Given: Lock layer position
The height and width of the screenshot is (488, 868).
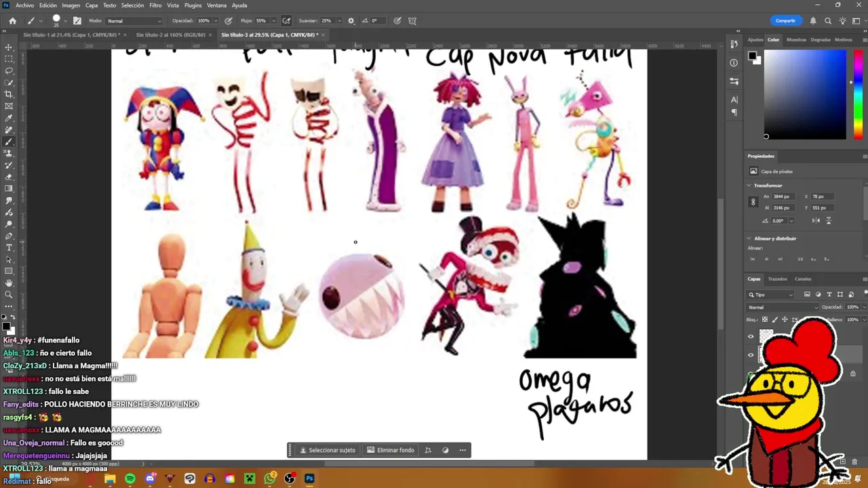Looking at the screenshot, I should (785, 319).
